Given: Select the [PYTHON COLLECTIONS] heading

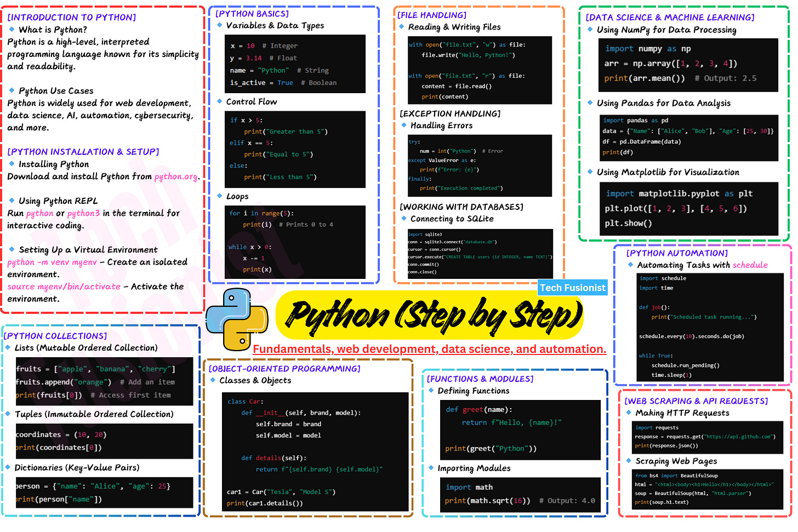Looking at the screenshot, I should click(55, 336).
